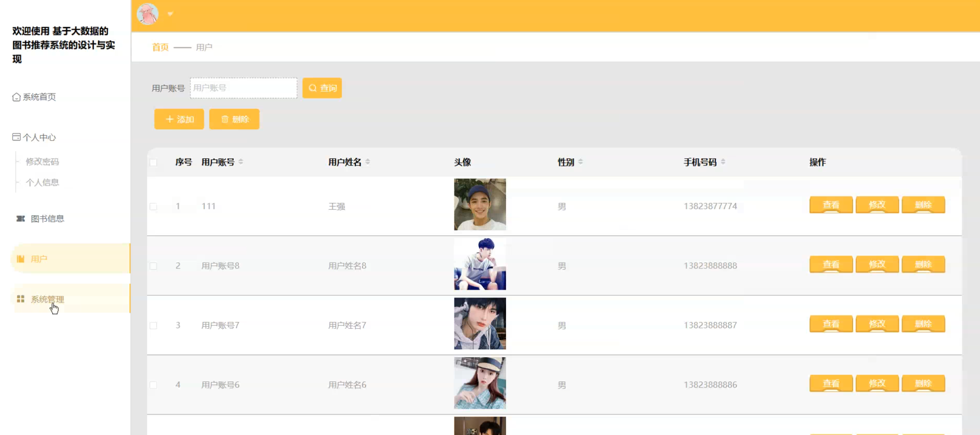
Task: Click the 系统管理 grid icon
Action: point(21,299)
